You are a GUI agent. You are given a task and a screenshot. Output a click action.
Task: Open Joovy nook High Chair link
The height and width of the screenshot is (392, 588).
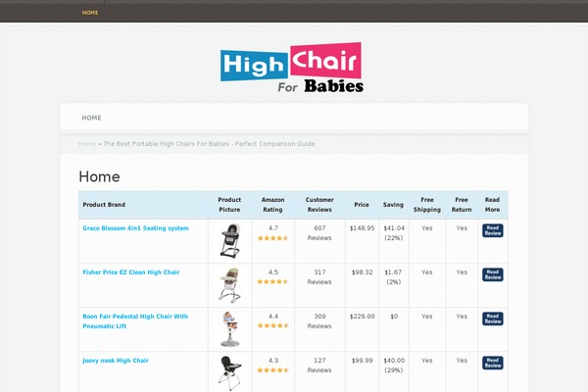116,361
